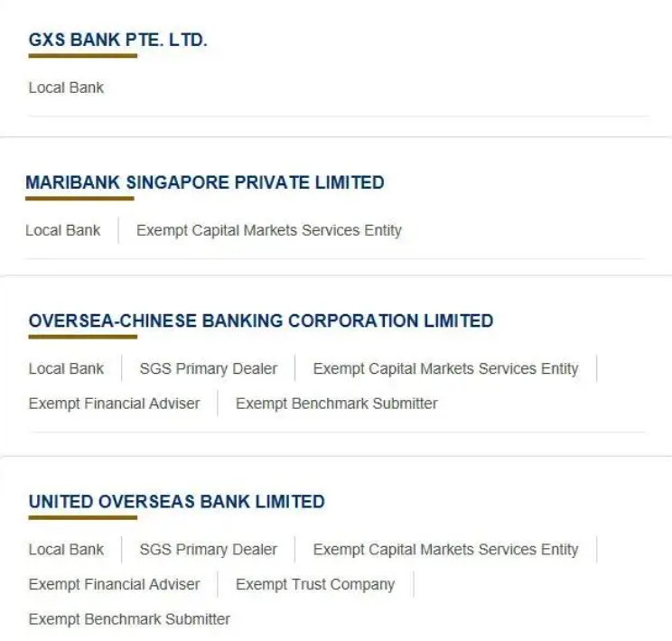Click the Exempt Trust Company tag
The height and width of the screenshot is (641, 672).
tap(315, 584)
